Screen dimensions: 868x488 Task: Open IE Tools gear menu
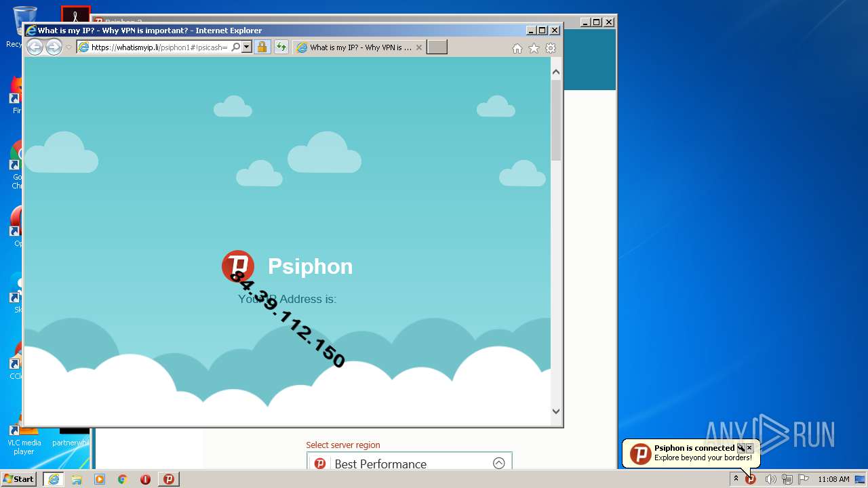click(551, 48)
